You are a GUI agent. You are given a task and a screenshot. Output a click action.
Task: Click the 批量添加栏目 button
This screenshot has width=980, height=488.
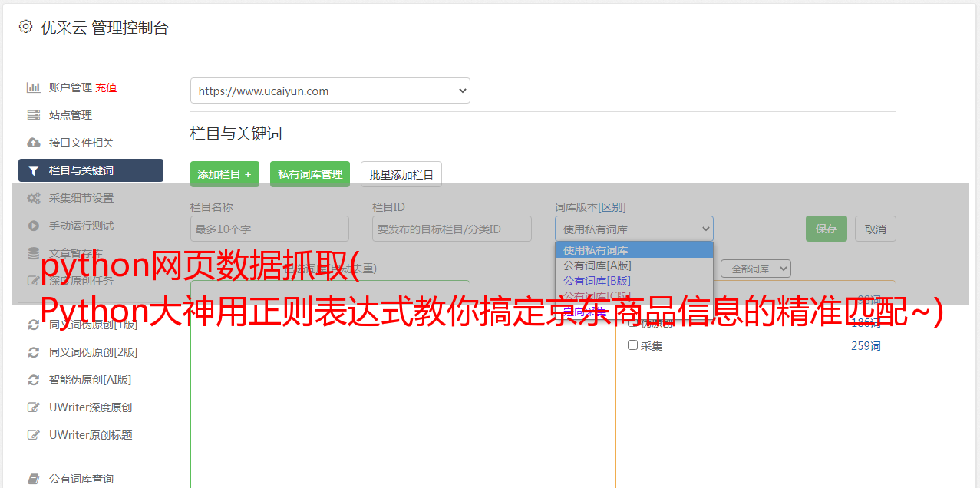pyautogui.click(x=401, y=174)
